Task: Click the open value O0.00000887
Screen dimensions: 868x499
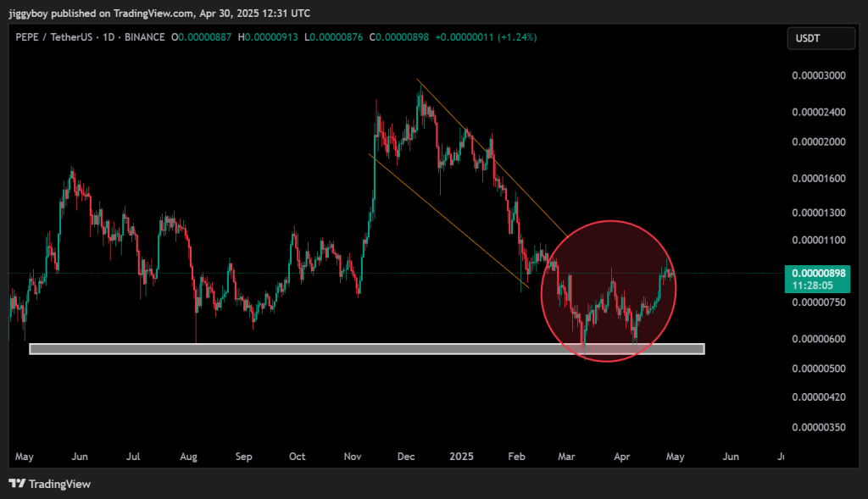Action: pos(201,37)
